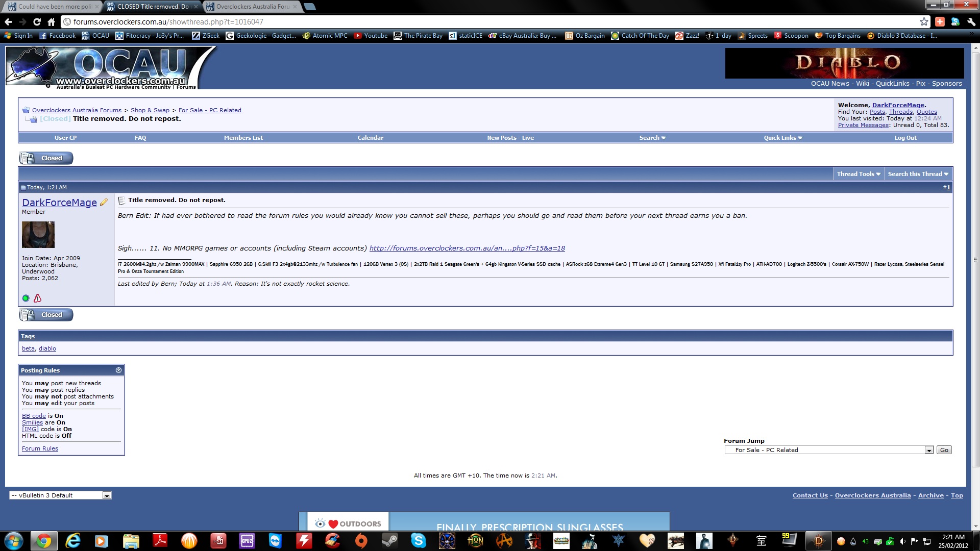Viewport: 980px width, 551px height.
Task: Open the Members List menu item
Action: coord(243,138)
